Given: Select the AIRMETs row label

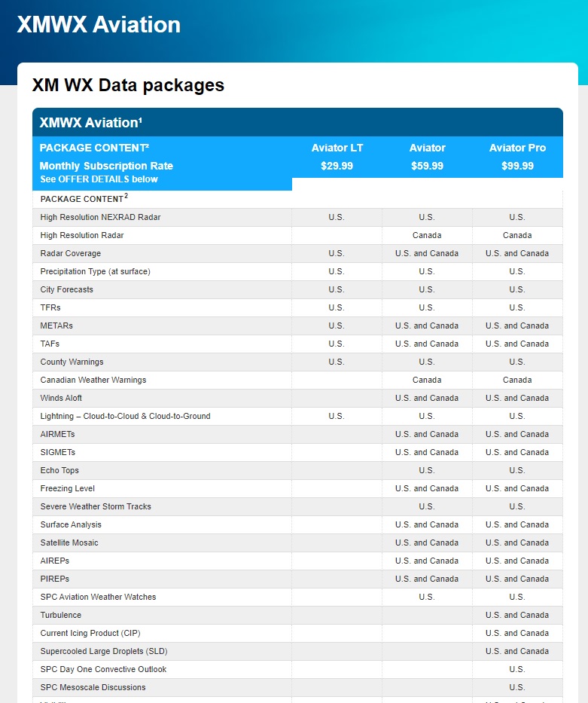Looking at the screenshot, I should pos(57,434).
